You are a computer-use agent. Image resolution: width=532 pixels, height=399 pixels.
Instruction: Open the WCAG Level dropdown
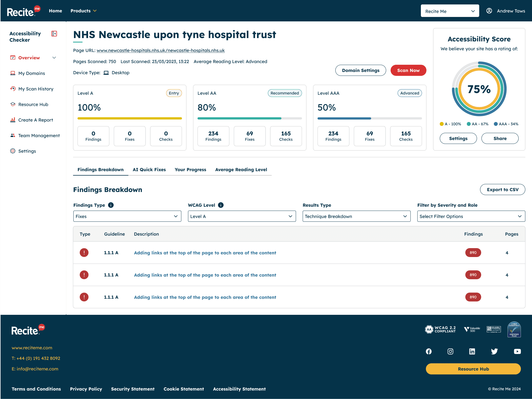click(242, 216)
